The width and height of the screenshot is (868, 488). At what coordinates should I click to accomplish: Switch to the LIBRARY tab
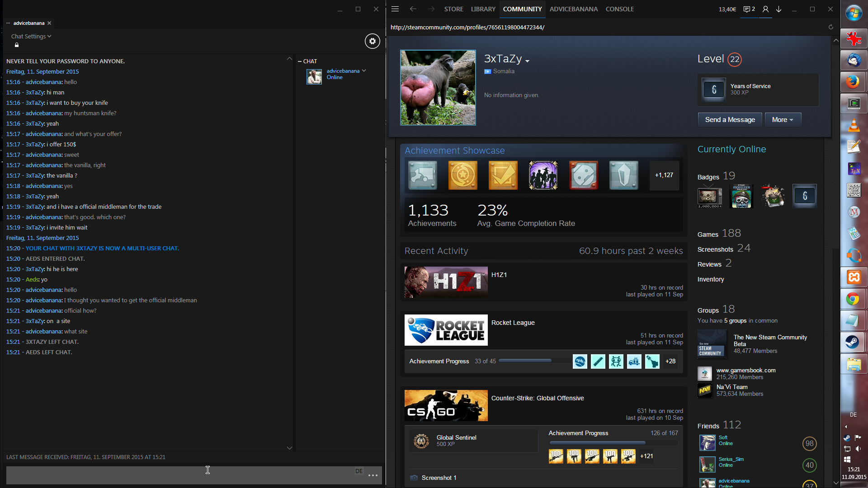pyautogui.click(x=483, y=9)
